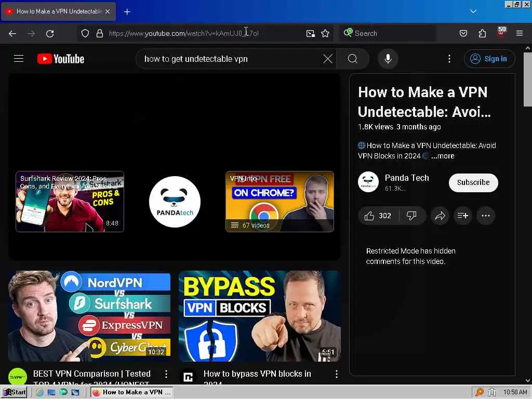532x399 pixels.
Task: Go back with the browser back arrow
Action: 12,33
